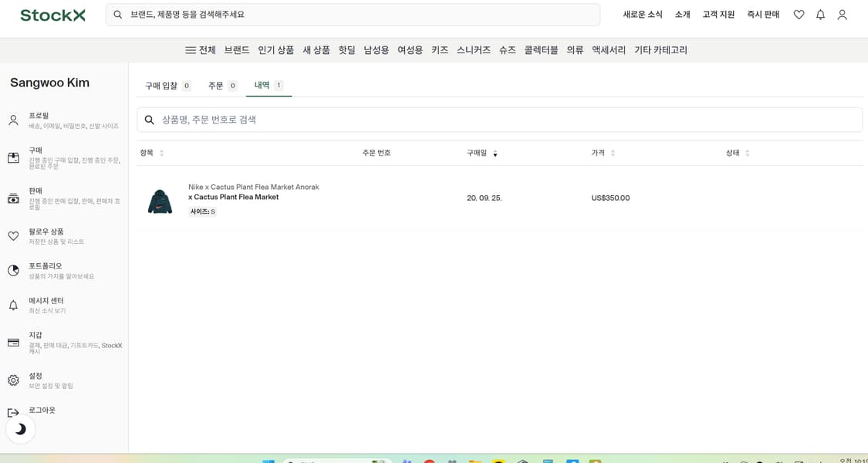868x463 pixels.
Task: Sort the list by 상태
Action: click(x=733, y=153)
